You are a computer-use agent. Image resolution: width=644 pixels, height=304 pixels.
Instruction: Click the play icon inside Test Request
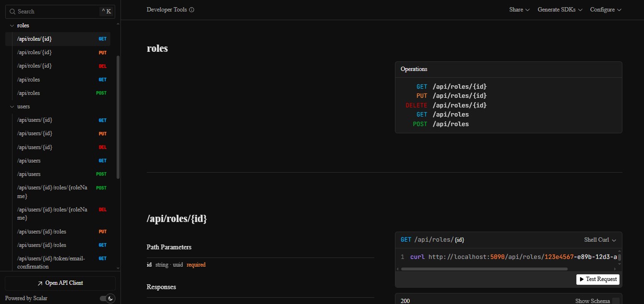tap(582, 279)
